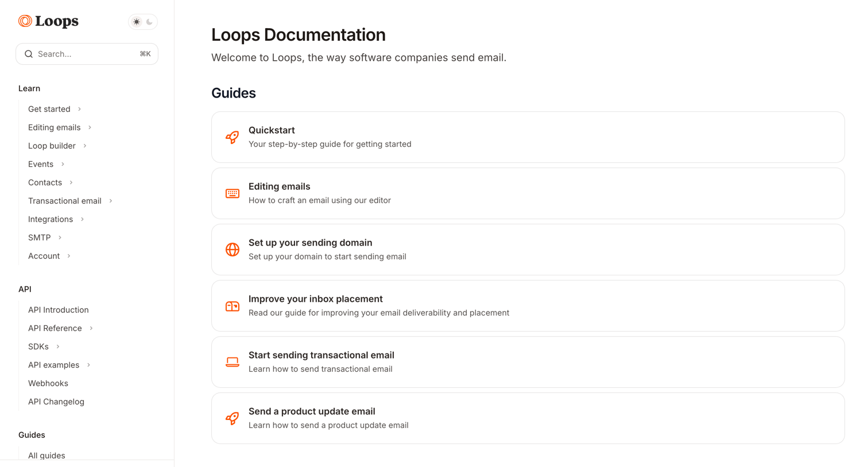868x467 pixels.
Task: Click the product update rocket icon
Action: tap(232, 418)
